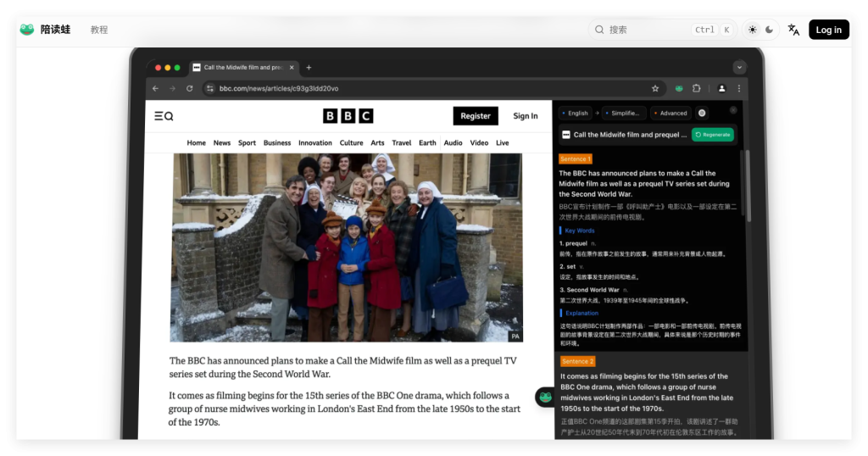This screenshot has height=456, width=868.
Task: Focus the 搜索 search field
Action: click(x=662, y=30)
